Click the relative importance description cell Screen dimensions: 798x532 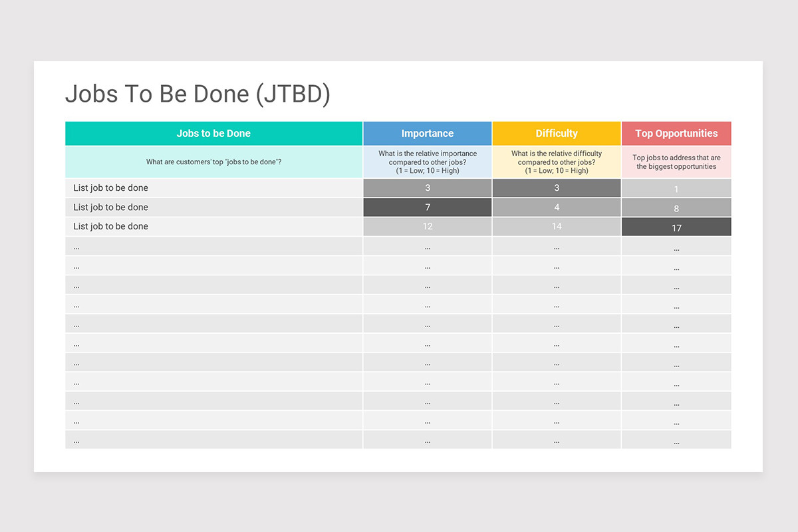point(428,162)
